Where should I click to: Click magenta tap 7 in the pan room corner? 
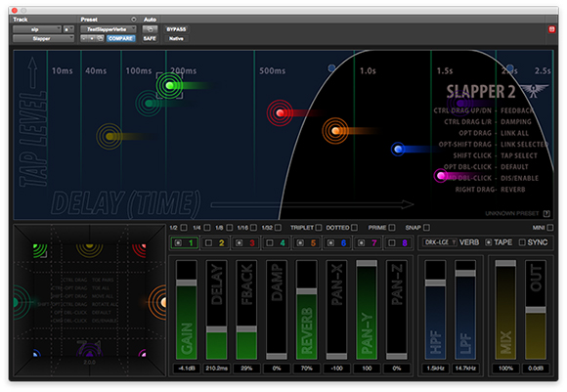coord(143,353)
